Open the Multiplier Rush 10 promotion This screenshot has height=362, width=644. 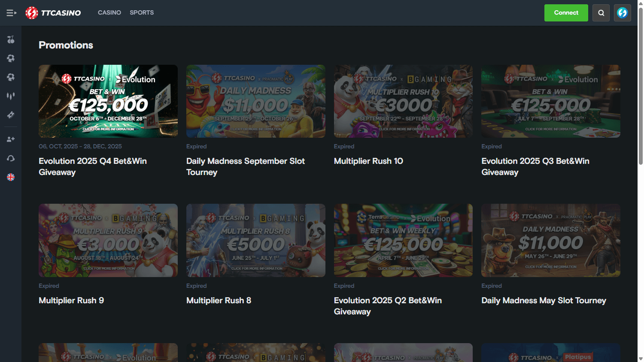tap(368, 161)
